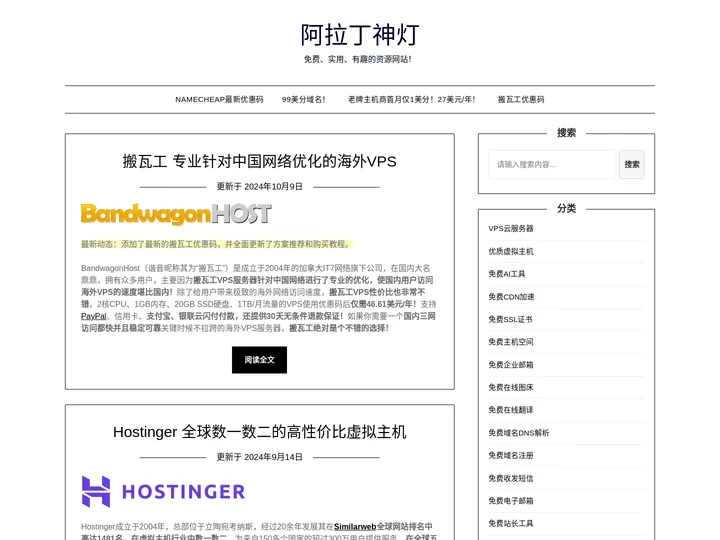
Task: Click the 搜索 submit button
Action: [x=631, y=164]
